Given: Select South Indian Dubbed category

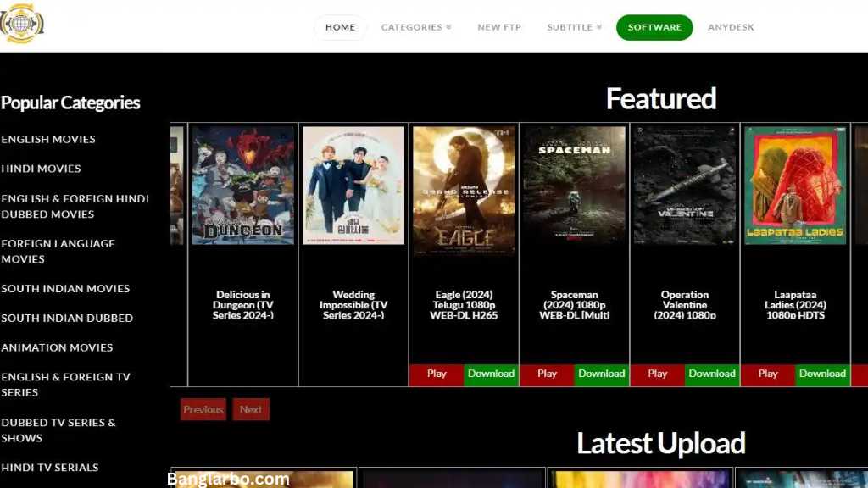Looking at the screenshot, I should coord(67,318).
